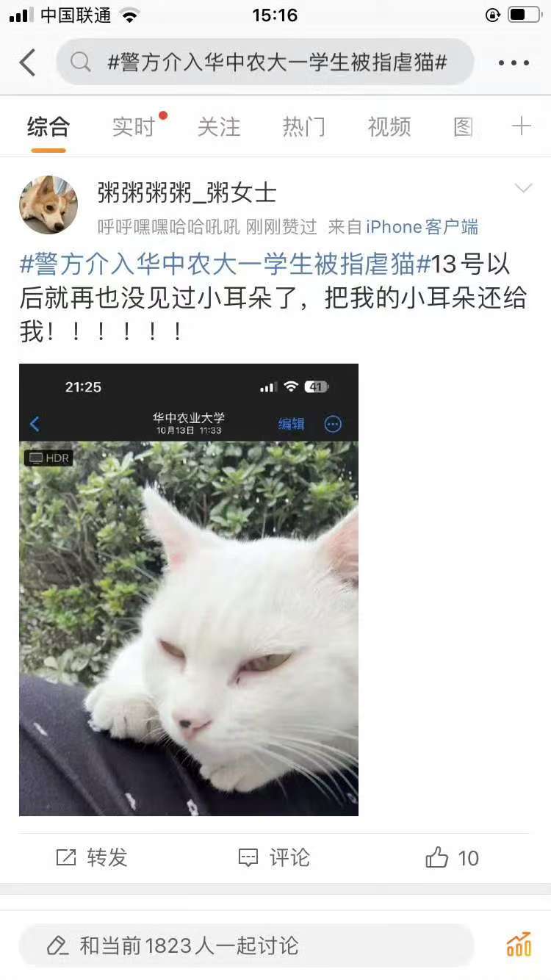Tap the repost 转发 icon

tap(66, 857)
